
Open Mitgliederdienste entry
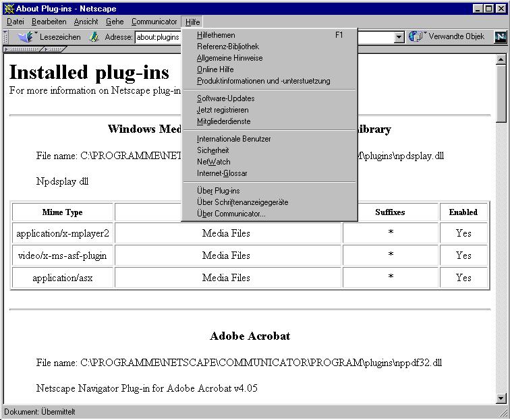click(269, 121)
